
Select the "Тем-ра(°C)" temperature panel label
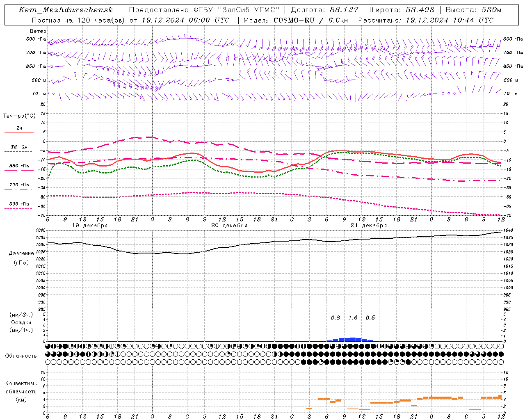click(x=19, y=116)
